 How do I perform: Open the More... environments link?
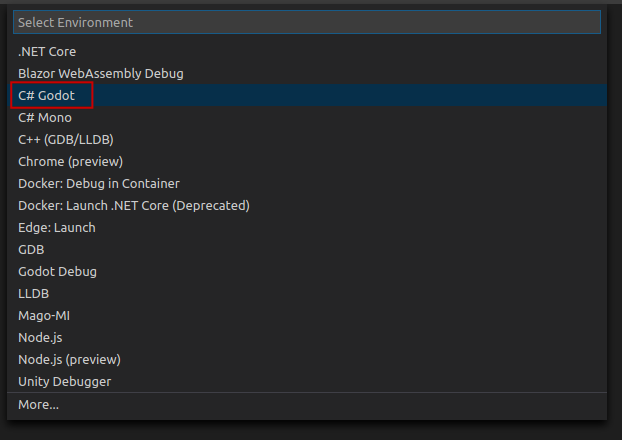click(38, 404)
